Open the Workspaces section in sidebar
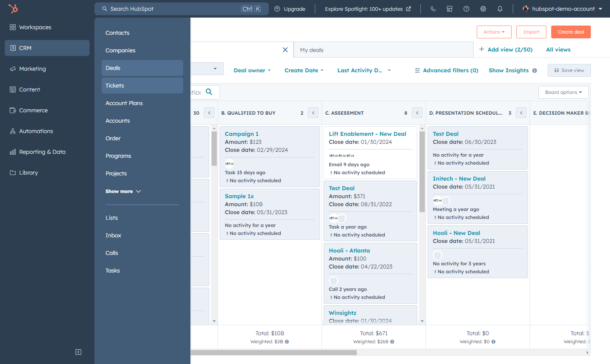 pos(47,27)
